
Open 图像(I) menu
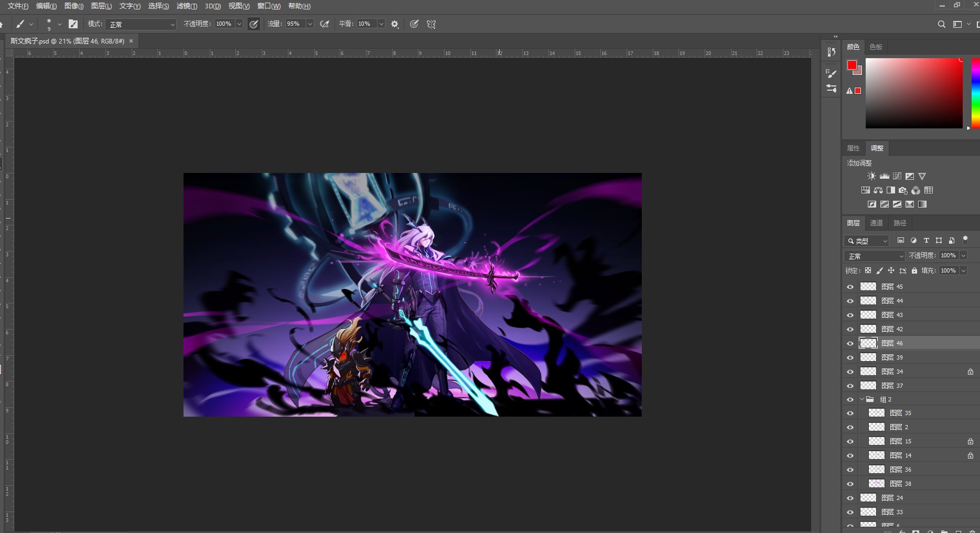point(74,6)
